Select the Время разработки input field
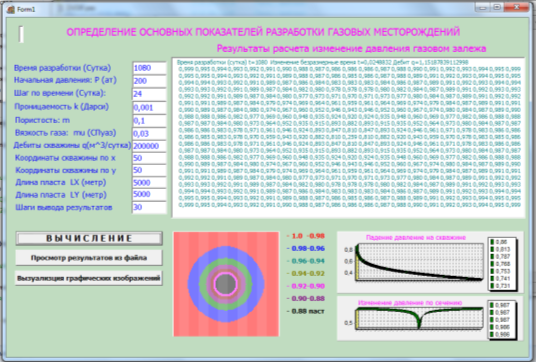This screenshot has height=362, width=536. [149, 68]
